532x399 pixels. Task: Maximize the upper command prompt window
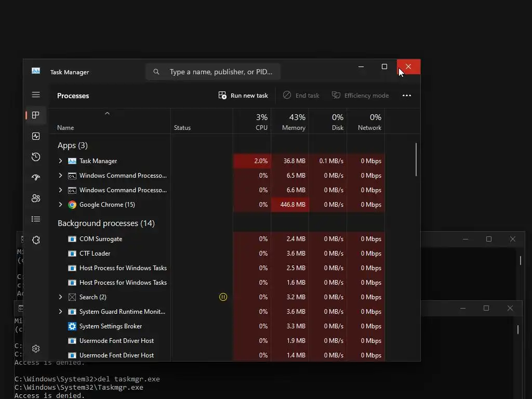pos(488,239)
